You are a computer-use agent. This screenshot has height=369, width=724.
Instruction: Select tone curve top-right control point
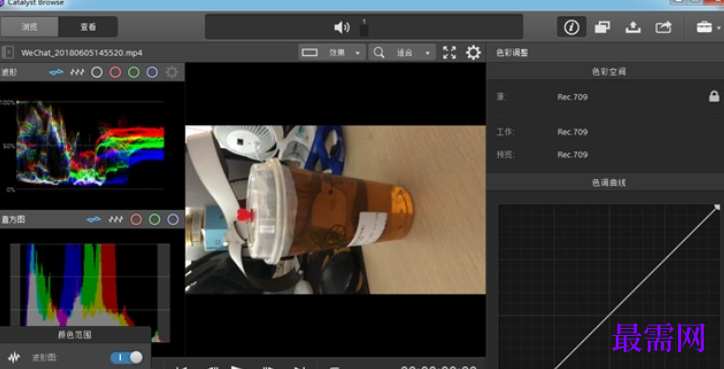[717, 207]
